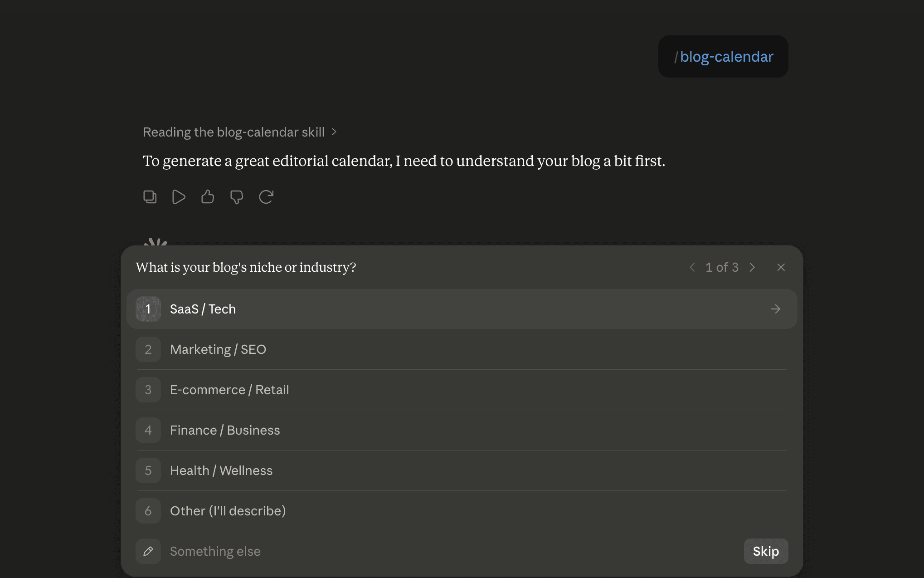This screenshot has height=578, width=924.
Task: Click the text 'To generate a great editorial calendar'
Action: pyautogui.click(x=267, y=161)
